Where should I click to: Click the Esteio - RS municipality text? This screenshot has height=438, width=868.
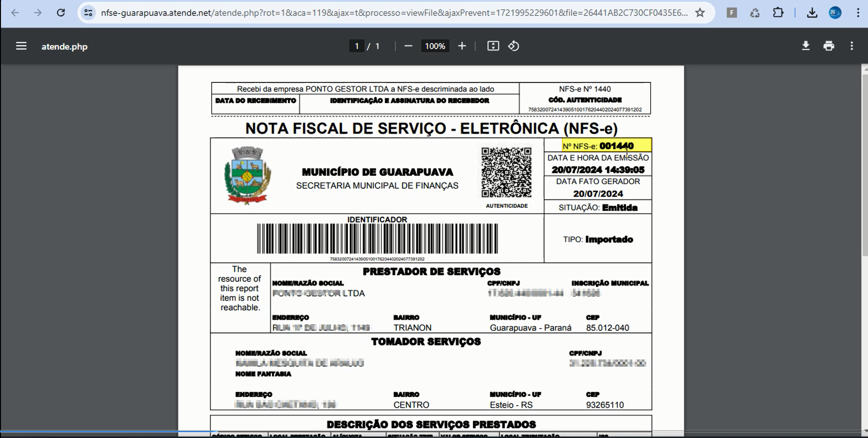(x=511, y=405)
